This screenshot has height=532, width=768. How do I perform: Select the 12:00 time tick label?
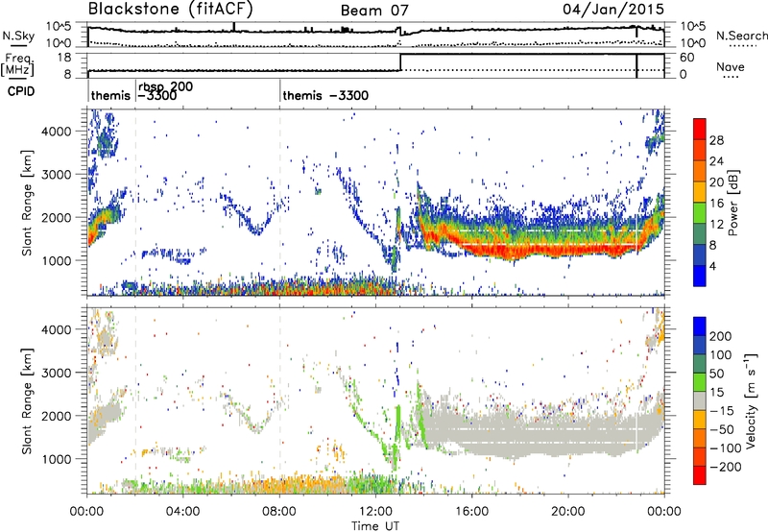tap(375, 512)
